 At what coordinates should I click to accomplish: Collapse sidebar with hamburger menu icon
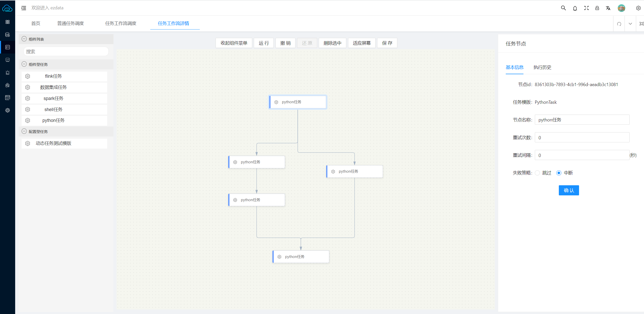click(24, 8)
